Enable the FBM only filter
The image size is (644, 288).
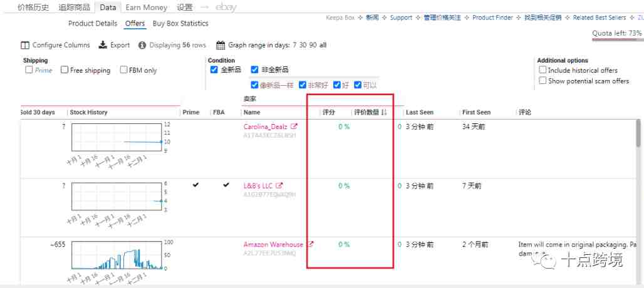tap(123, 69)
